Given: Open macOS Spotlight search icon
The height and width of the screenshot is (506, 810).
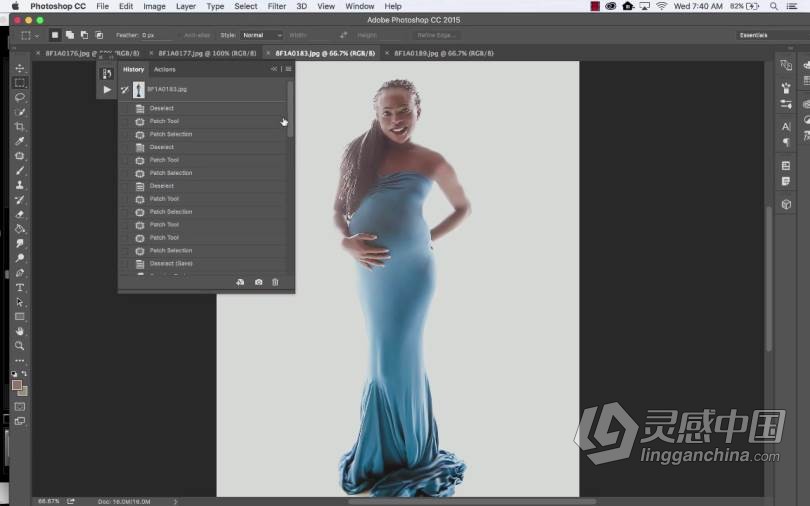Looking at the screenshot, I should (x=773, y=6).
